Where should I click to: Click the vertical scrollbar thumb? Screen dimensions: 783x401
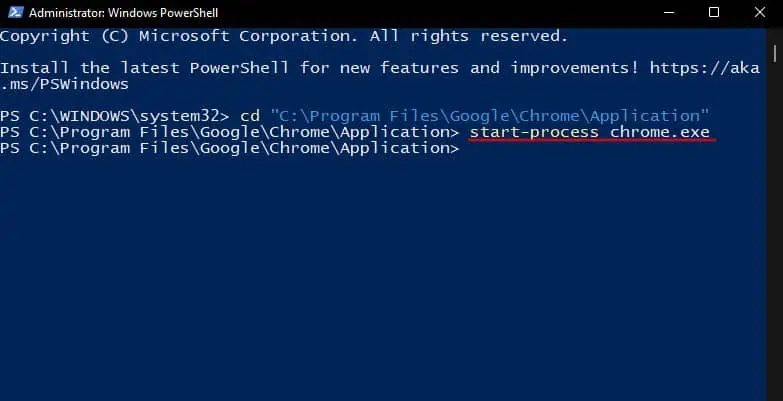[776, 50]
